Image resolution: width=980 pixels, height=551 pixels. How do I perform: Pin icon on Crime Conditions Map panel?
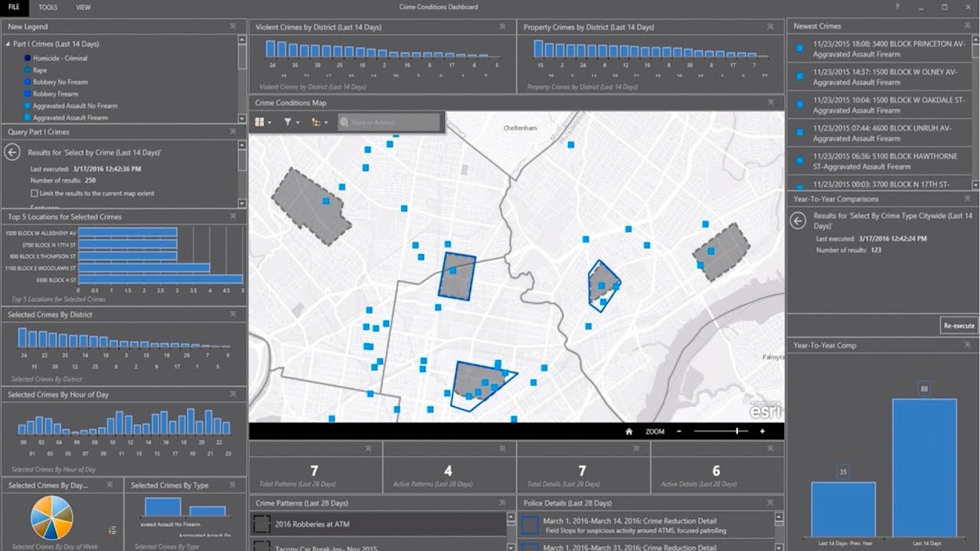coord(769,102)
